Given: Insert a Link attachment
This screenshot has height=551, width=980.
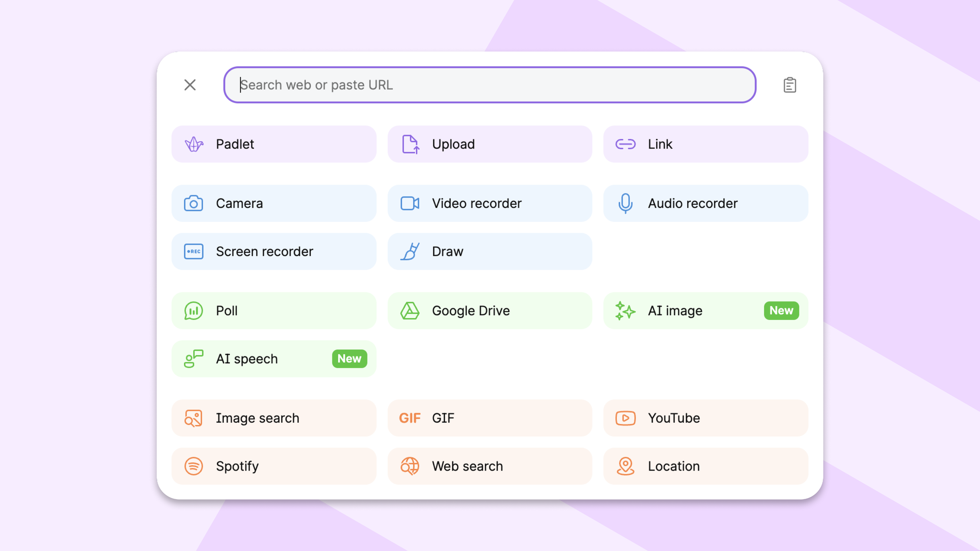Looking at the screenshot, I should pos(705,144).
